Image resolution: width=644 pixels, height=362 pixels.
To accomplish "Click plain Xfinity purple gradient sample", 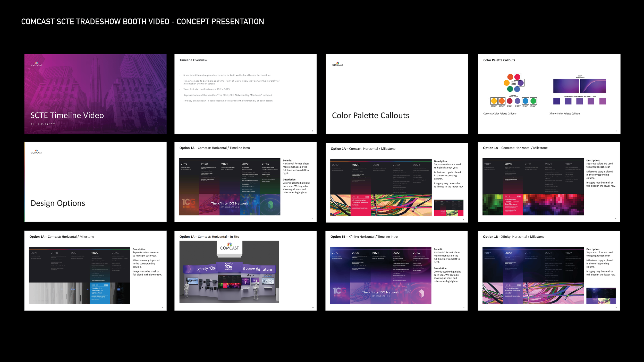I will pyautogui.click(x=566, y=86).
